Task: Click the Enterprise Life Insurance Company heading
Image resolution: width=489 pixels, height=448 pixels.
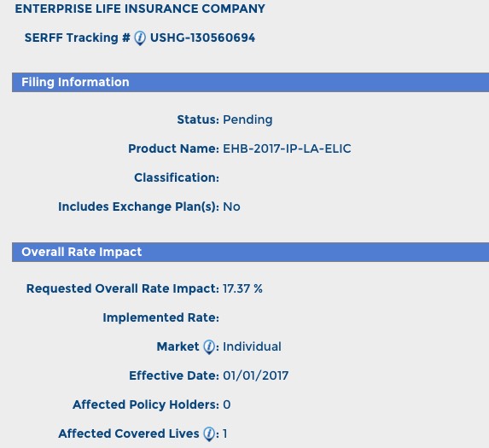Action: pos(140,9)
